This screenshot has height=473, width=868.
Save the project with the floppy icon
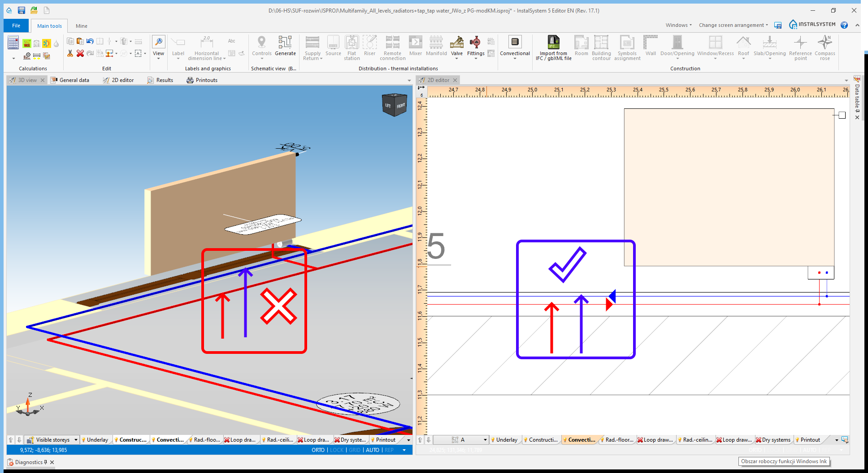point(21,10)
